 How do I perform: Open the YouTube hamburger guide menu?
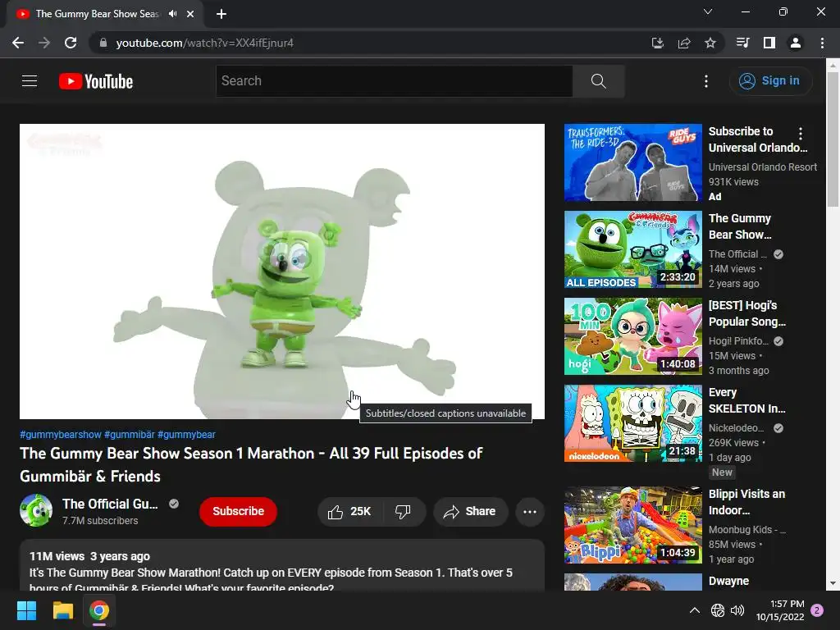pyautogui.click(x=30, y=81)
